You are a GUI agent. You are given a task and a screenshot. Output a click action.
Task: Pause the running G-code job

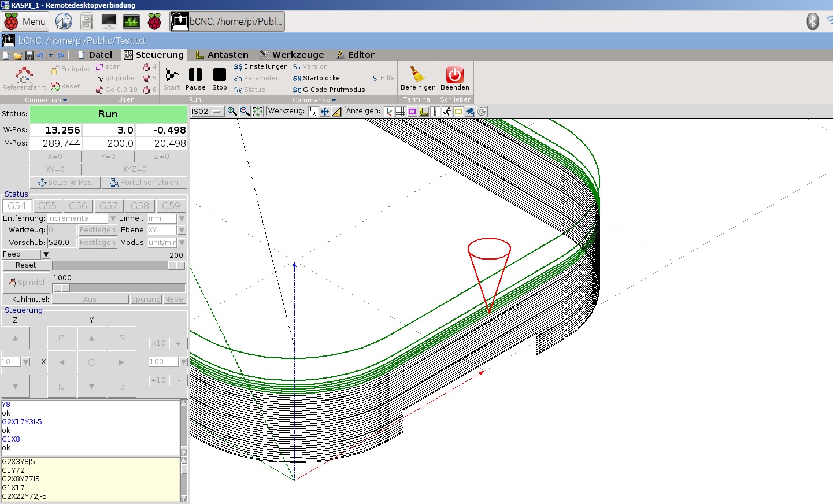pyautogui.click(x=195, y=79)
